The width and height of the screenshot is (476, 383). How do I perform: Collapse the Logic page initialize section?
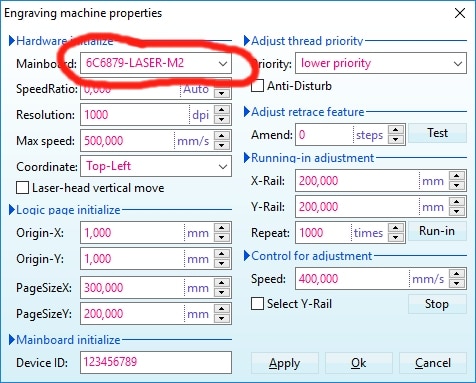[x=12, y=210]
